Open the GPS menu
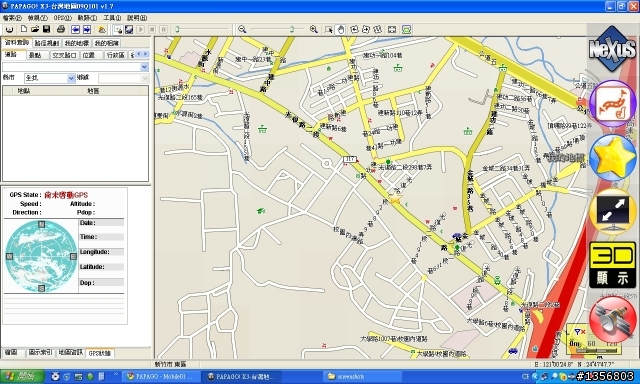 pos(62,18)
